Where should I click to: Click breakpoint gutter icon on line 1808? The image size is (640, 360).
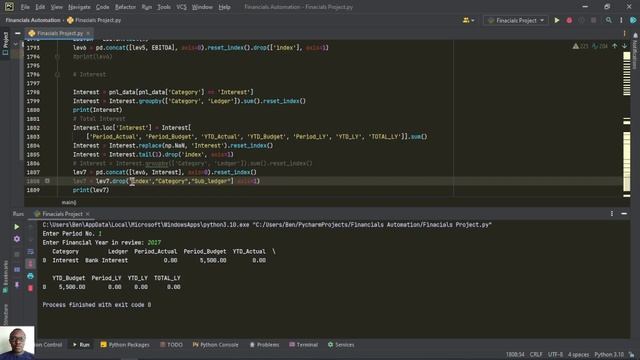[x=47, y=181]
